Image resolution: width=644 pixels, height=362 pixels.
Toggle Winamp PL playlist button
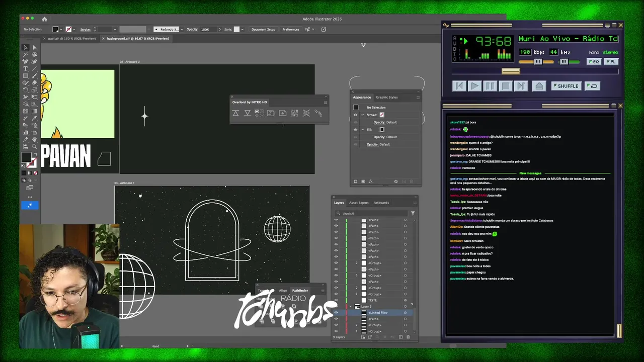click(611, 61)
